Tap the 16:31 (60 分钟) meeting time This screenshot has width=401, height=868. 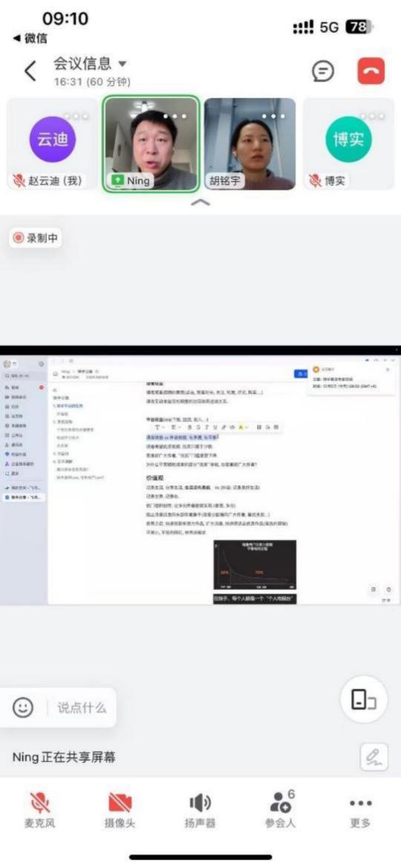92,82
